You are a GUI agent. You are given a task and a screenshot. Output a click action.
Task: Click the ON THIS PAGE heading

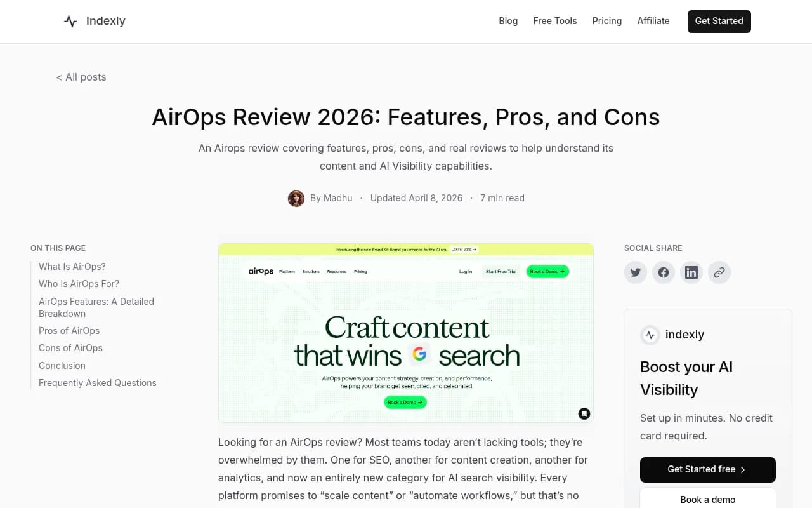pyautogui.click(x=58, y=248)
